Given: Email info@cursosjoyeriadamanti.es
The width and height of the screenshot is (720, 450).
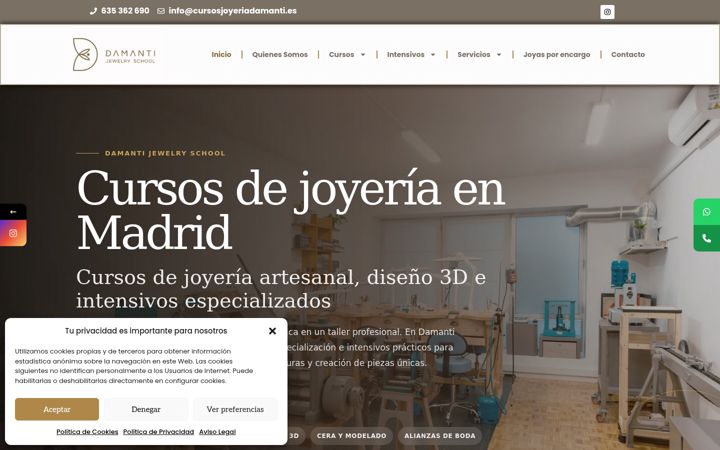Looking at the screenshot, I should click(x=232, y=11).
